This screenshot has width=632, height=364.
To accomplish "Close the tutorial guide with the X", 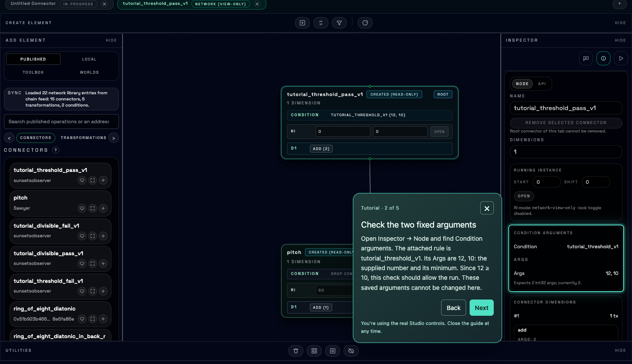I will click(487, 208).
